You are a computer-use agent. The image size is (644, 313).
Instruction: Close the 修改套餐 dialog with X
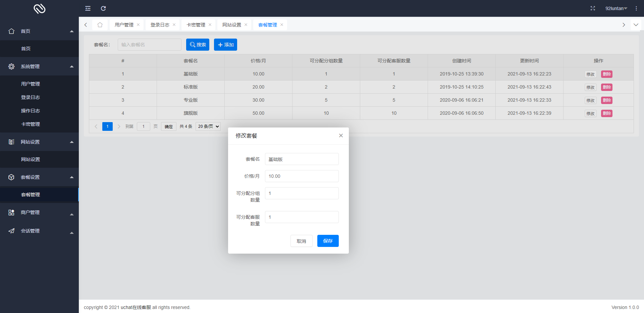(341, 136)
